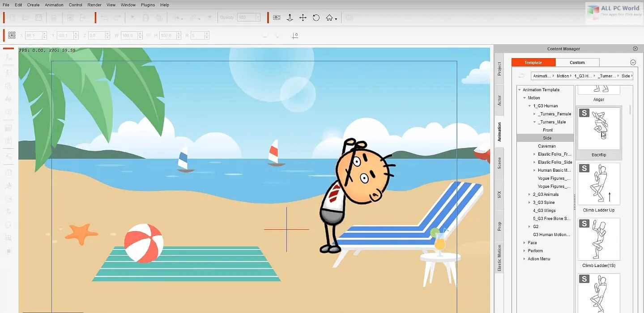Select the Zoom camera tool

click(x=290, y=18)
